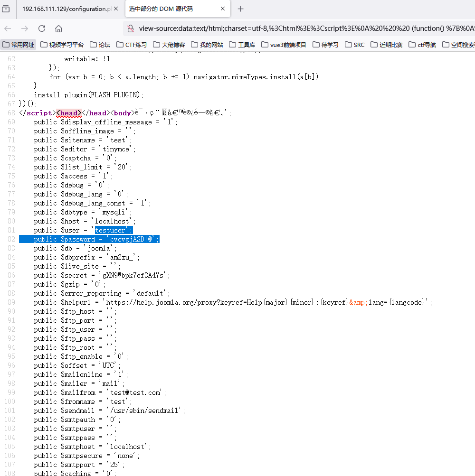Open a new tab with the plus button
This screenshot has height=476, width=475.
[x=240, y=9]
